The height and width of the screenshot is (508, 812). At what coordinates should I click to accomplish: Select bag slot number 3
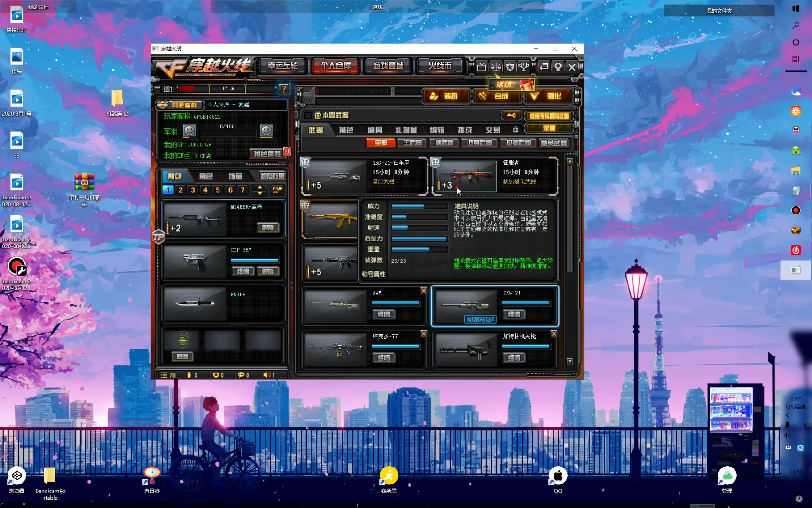point(193,190)
